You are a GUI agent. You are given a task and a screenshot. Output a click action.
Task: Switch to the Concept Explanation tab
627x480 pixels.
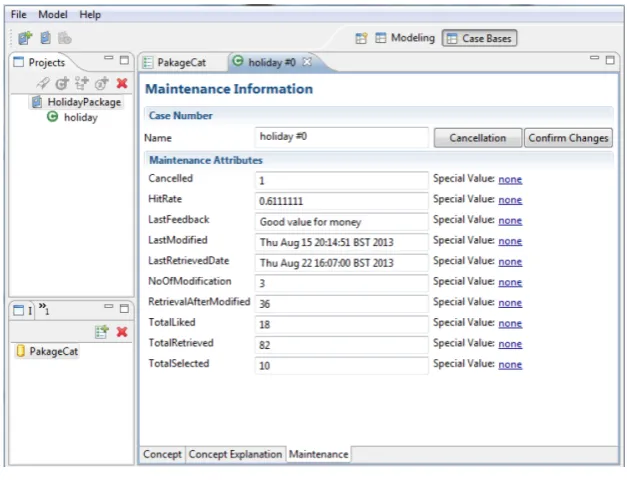point(235,454)
